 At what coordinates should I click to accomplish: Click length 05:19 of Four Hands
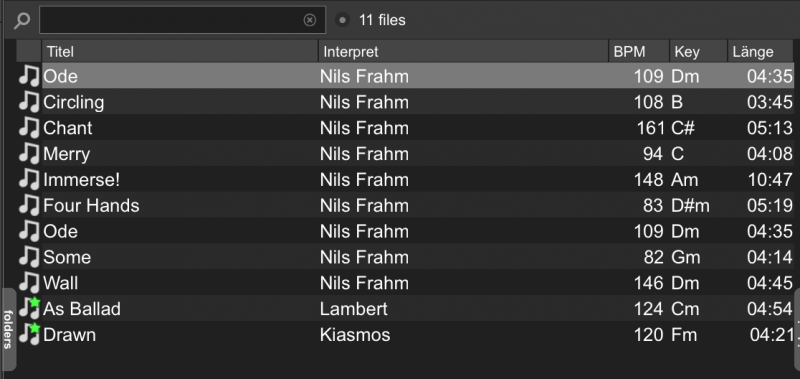(x=770, y=206)
